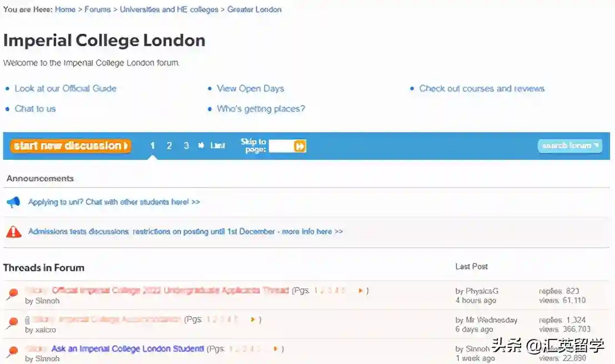Open Check out courses and reviews link

(x=482, y=89)
